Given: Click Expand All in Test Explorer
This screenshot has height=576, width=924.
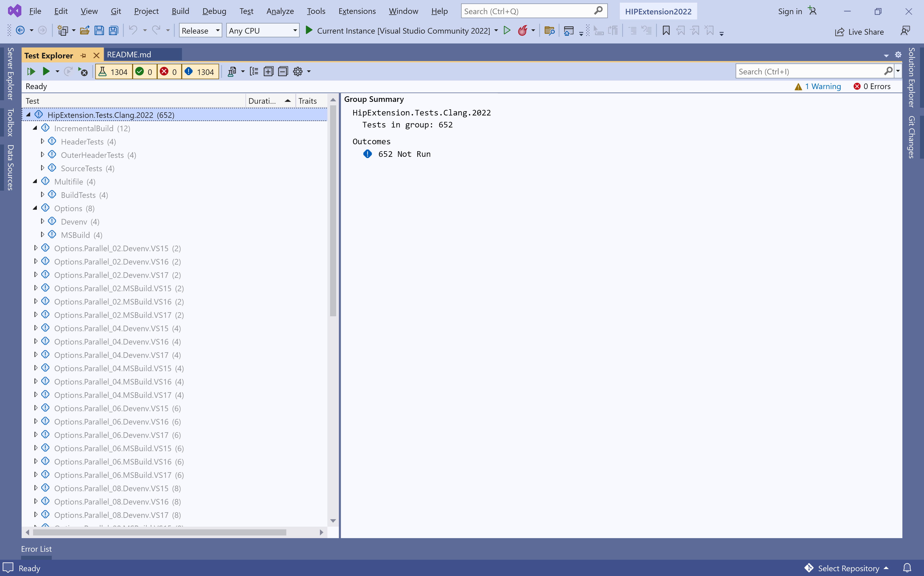Looking at the screenshot, I should pos(268,72).
